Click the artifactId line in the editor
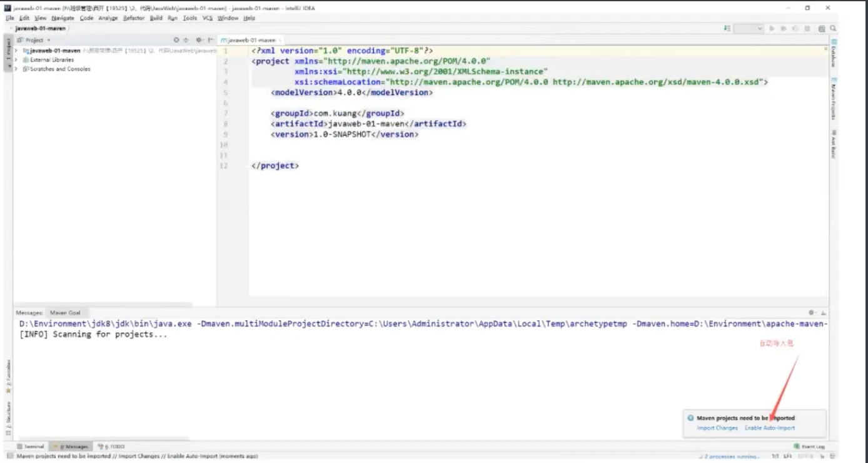The height and width of the screenshot is (463, 868). [369, 124]
